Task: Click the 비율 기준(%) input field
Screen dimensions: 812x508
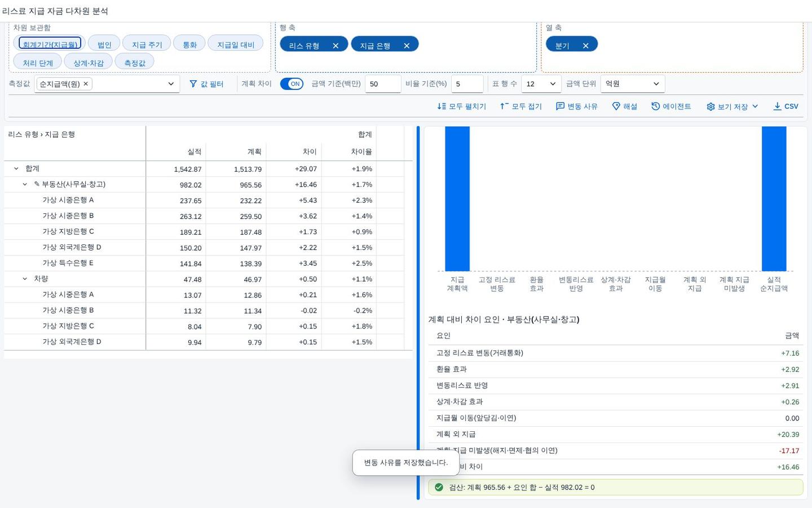Action: (467, 84)
